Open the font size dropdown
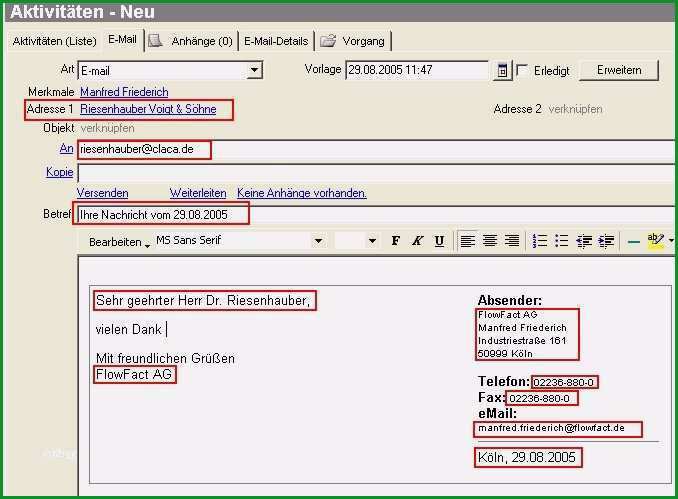Viewport: 678px width, 499px height. 372,241
